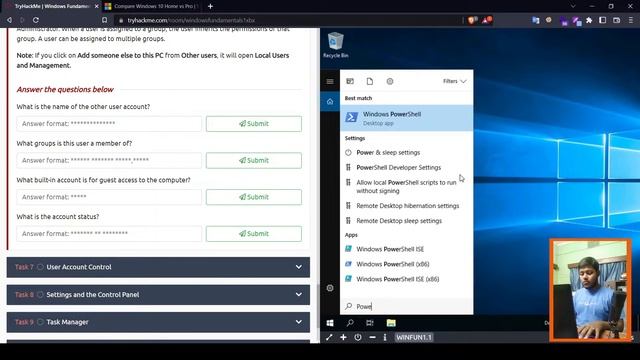Click the webcam overlay thumbnail
The width and height of the screenshot is (640, 360).
point(590,290)
